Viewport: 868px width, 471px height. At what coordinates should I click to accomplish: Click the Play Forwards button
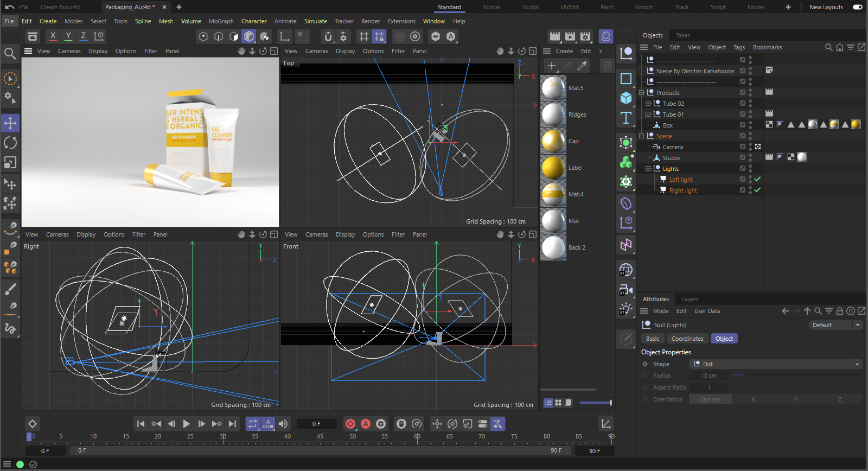pyautogui.click(x=186, y=424)
